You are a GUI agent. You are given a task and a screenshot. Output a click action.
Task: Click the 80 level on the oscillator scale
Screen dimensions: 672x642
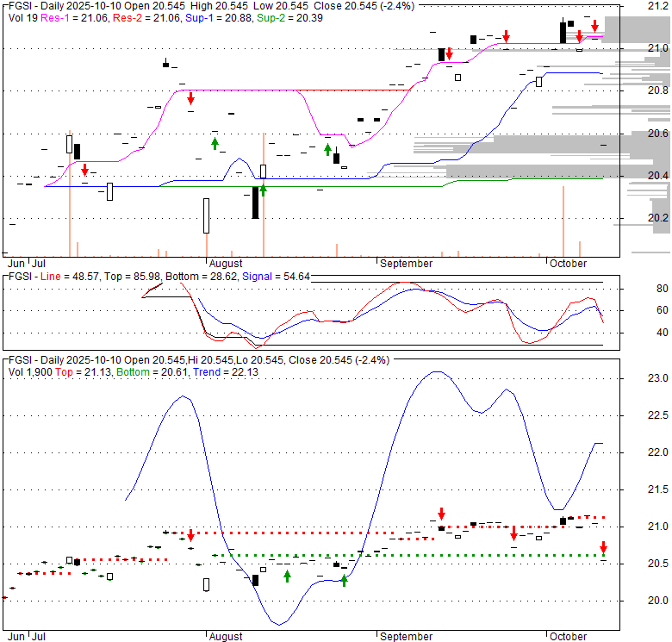point(663,288)
